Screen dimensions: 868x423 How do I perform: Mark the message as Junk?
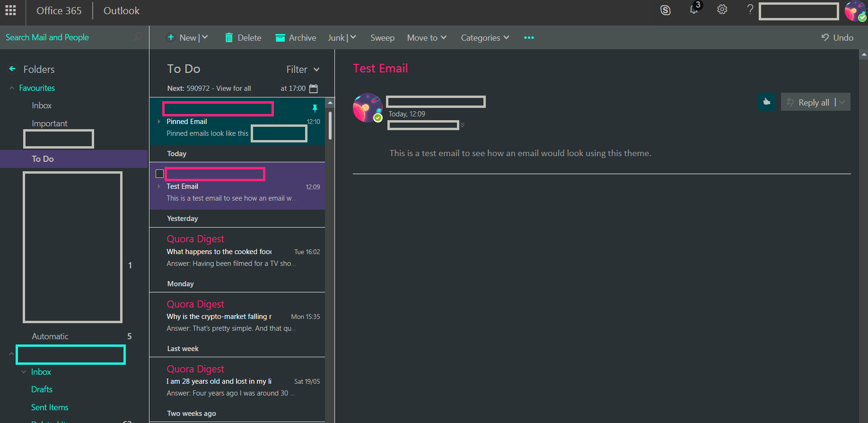click(336, 37)
